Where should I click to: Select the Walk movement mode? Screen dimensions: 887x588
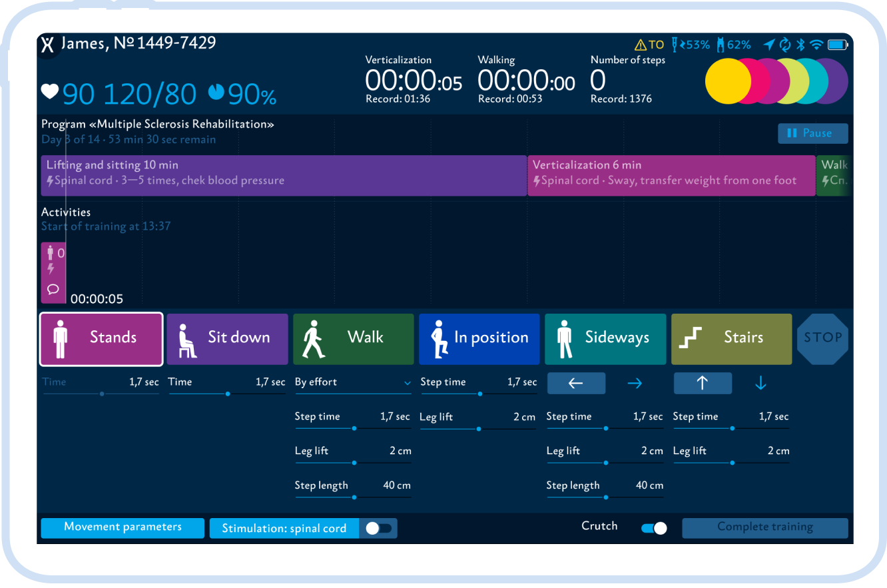coord(353,339)
